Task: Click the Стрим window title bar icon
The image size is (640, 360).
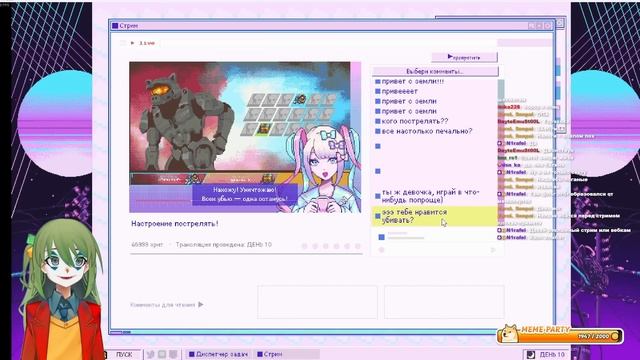Action: pos(115,26)
